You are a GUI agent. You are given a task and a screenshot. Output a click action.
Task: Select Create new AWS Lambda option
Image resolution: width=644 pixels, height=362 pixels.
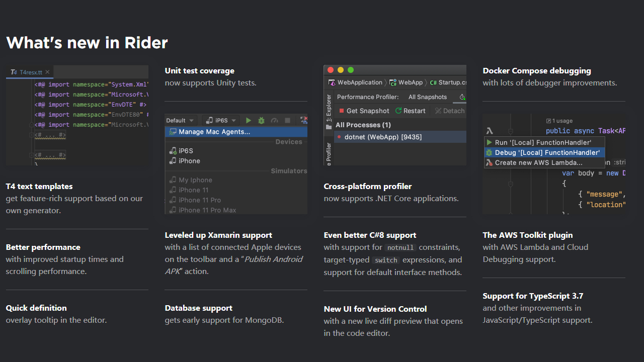coord(538,162)
